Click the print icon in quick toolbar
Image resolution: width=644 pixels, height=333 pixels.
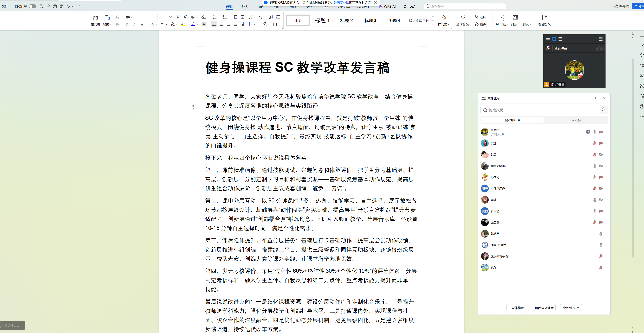click(x=55, y=7)
